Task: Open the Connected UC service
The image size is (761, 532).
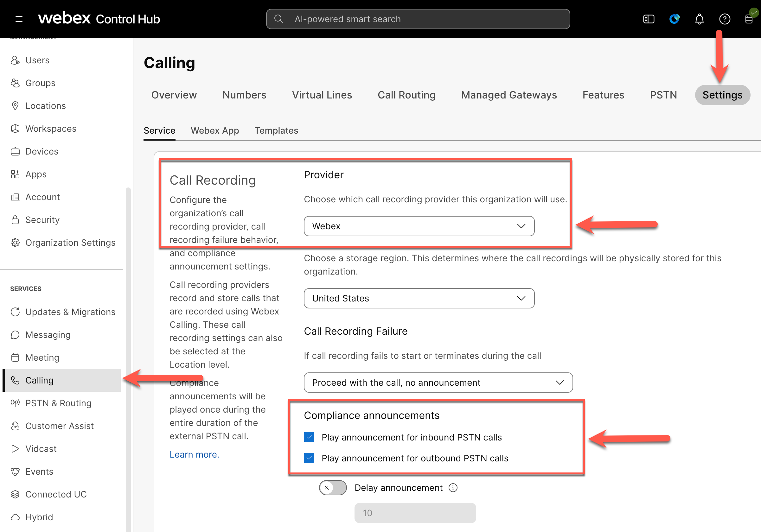Action: (56, 494)
